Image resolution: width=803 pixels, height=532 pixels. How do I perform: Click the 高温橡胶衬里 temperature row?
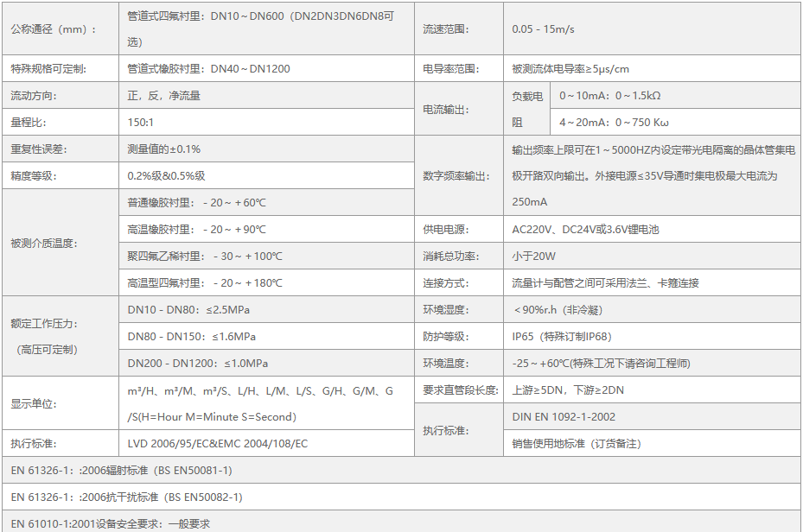197,230
